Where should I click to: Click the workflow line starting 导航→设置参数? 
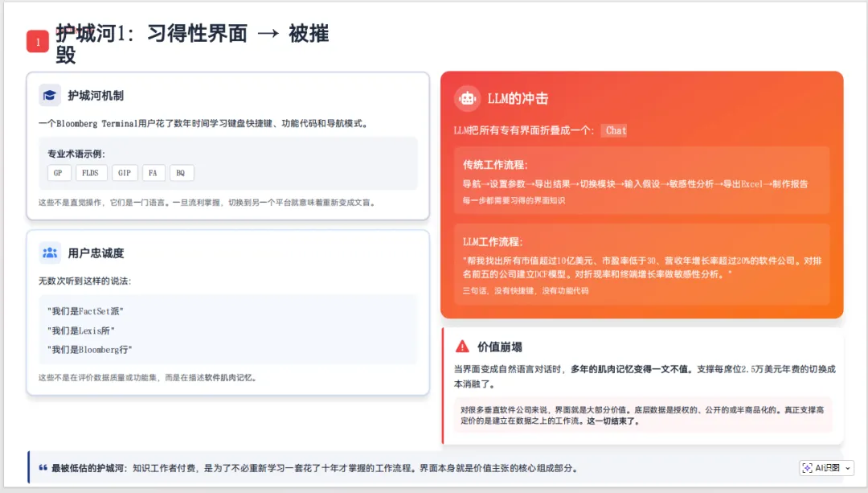pos(635,184)
